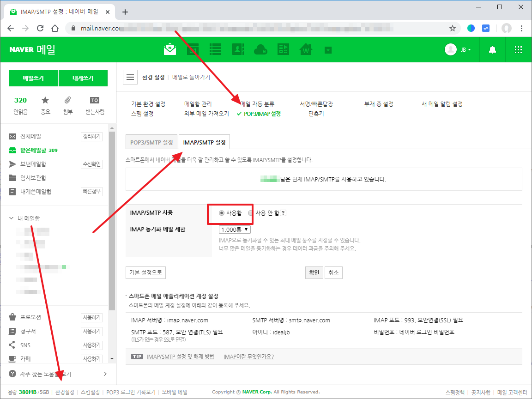The height and width of the screenshot is (399, 532).
Task: Enable the 청구서 smart mailbox 사용하기
Action: (x=91, y=331)
